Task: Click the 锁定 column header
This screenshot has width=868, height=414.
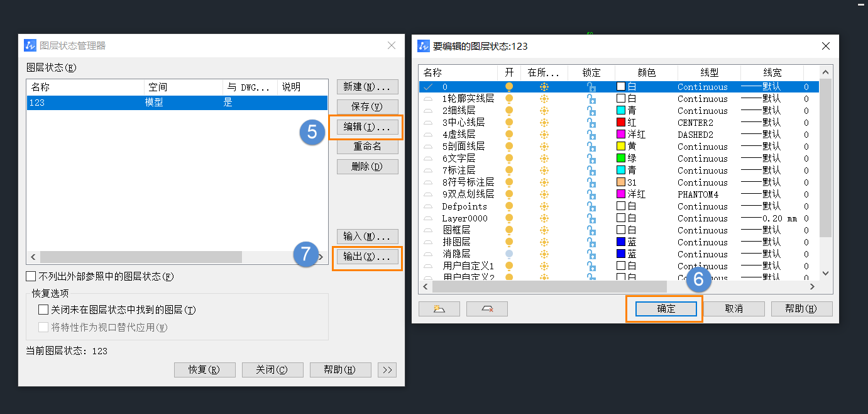Action: pos(591,72)
